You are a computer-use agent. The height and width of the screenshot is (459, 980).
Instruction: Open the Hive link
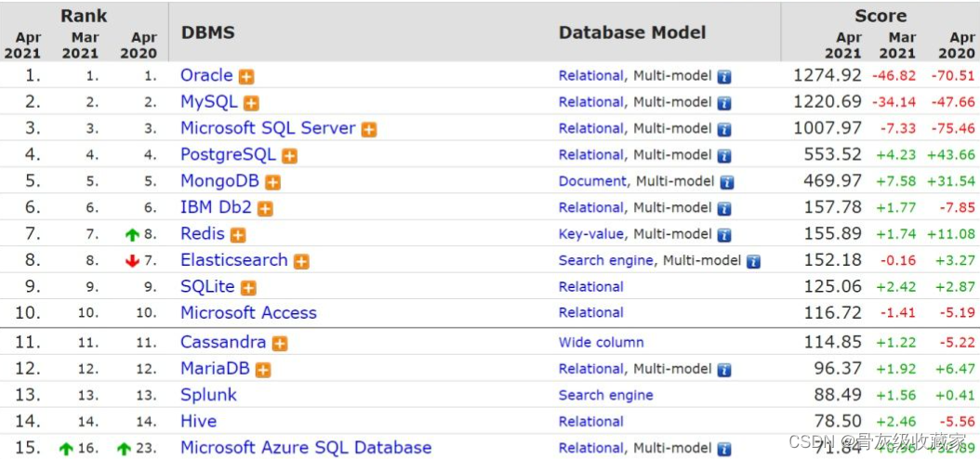click(199, 422)
